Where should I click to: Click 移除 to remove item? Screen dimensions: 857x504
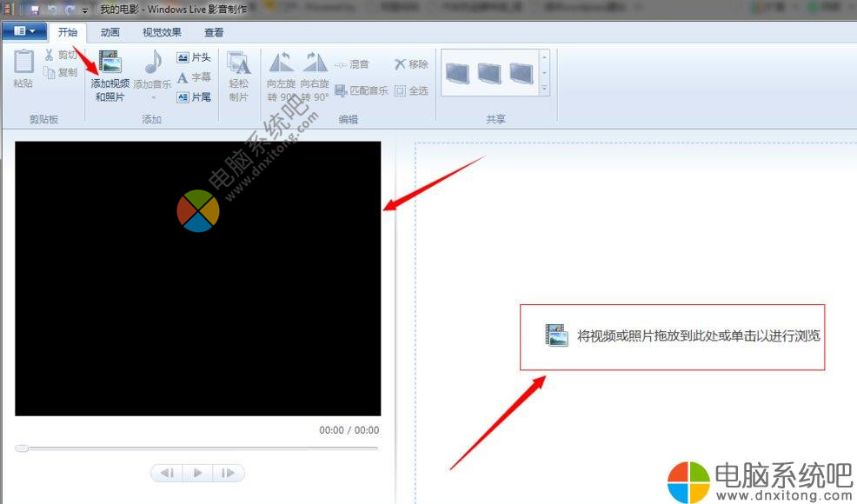click(x=411, y=64)
